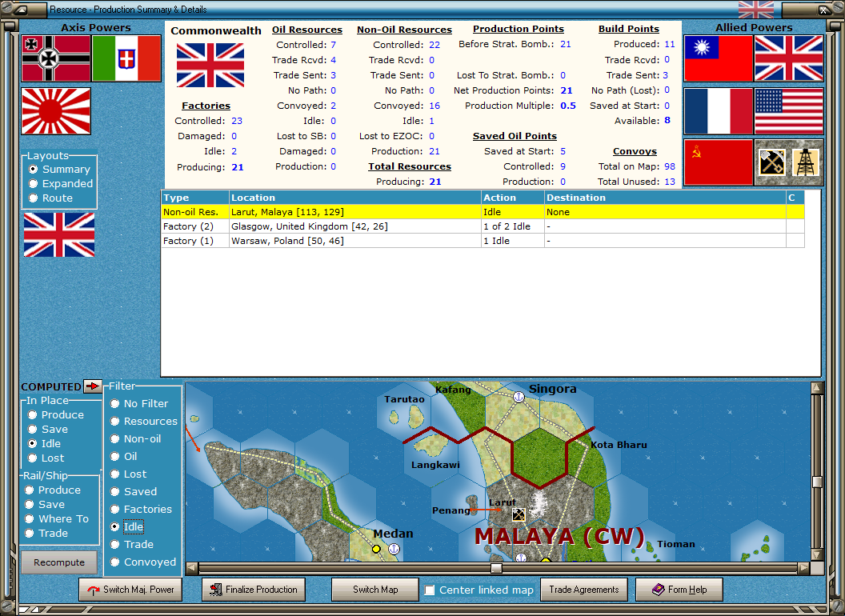Screen dimensions: 845x616
Task: Select the No Filter option
Action: (139, 404)
